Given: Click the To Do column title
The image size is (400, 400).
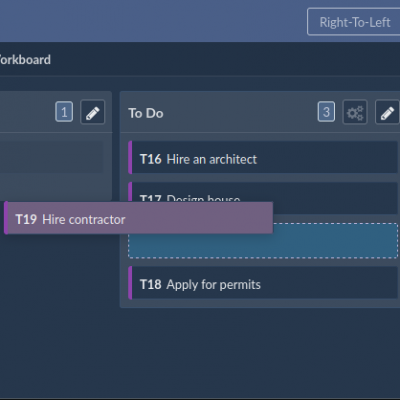Looking at the screenshot, I should point(146,113).
